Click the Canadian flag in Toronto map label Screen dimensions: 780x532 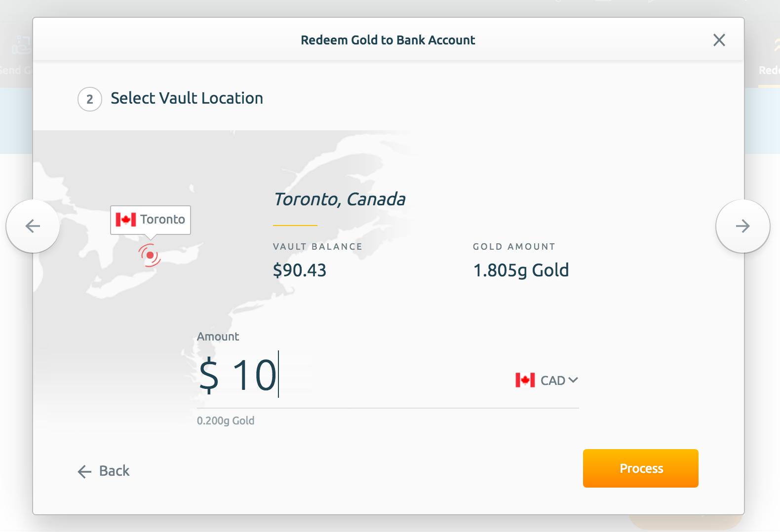tap(126, 220)
